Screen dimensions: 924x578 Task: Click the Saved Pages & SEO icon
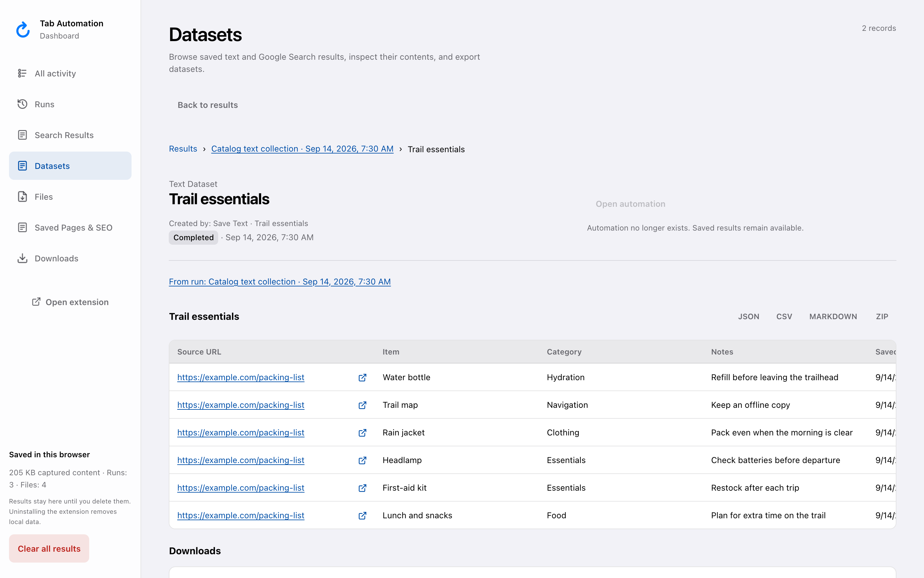pos(22,227)
